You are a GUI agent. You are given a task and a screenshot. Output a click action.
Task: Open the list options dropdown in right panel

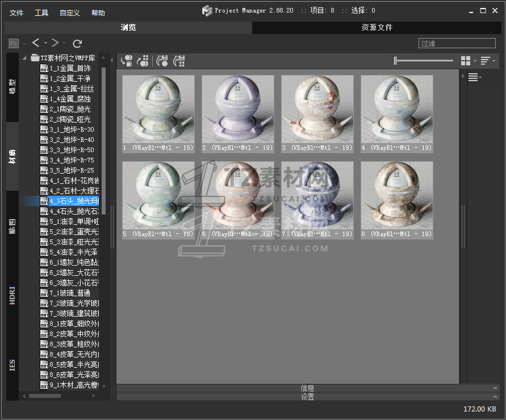[474, 78]
